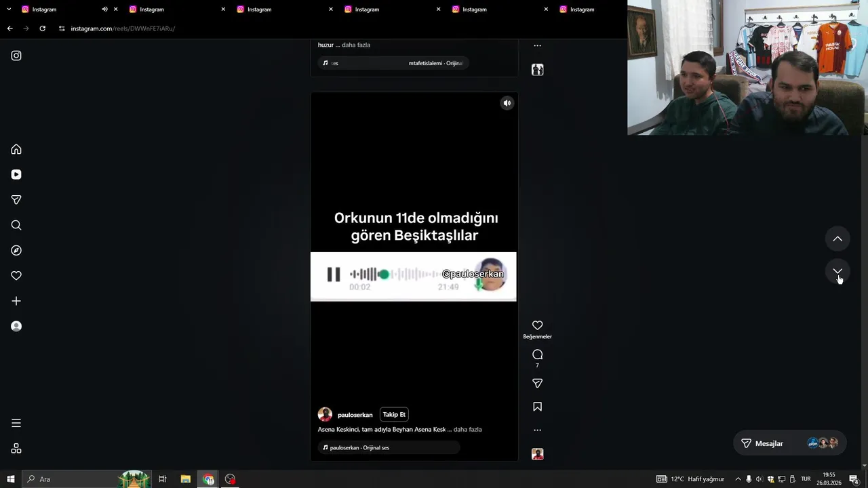Open notifications heart in sidebar
Image resolution: width=868 pixels, height=488 pixels.
tap(16, 276)
